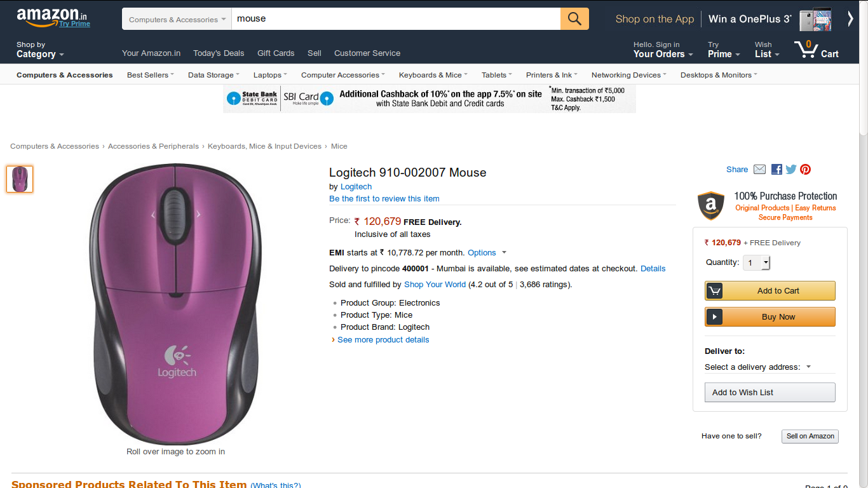The height and width of the screenshot is (488, 868).
Task: Click the orange search magnifier button
Action: [574, 19]
